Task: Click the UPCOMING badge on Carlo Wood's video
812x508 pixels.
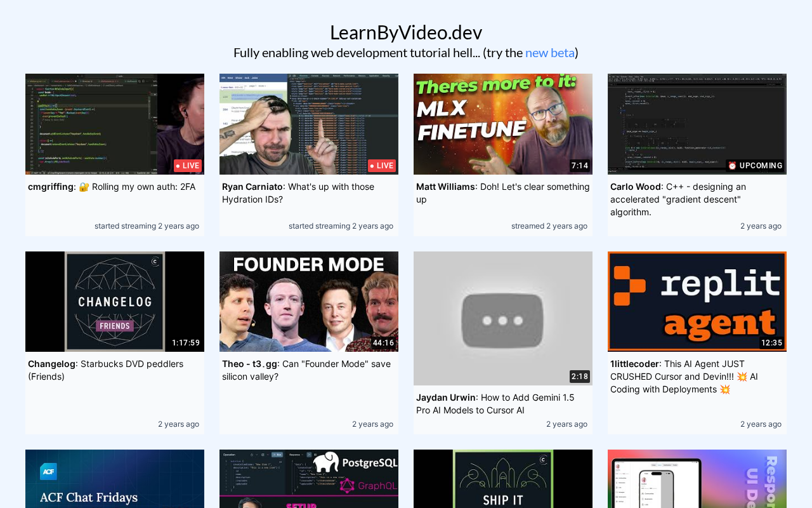Action: pos(755,166)
